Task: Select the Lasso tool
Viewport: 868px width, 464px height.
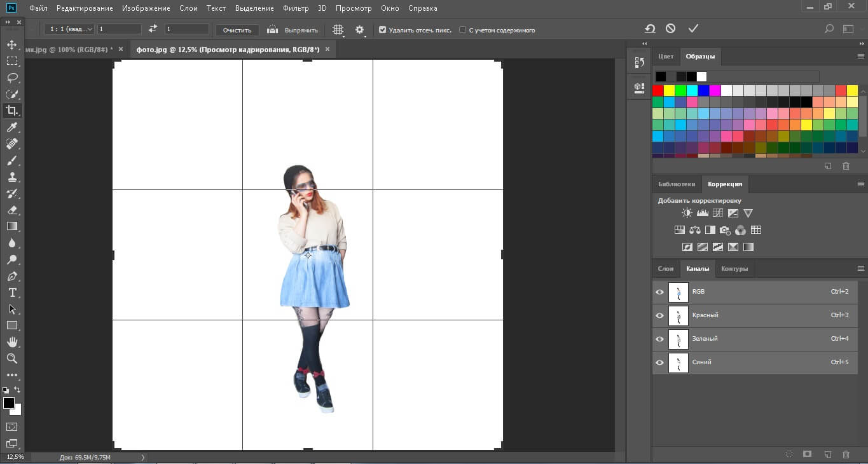Action: (11, 78)
